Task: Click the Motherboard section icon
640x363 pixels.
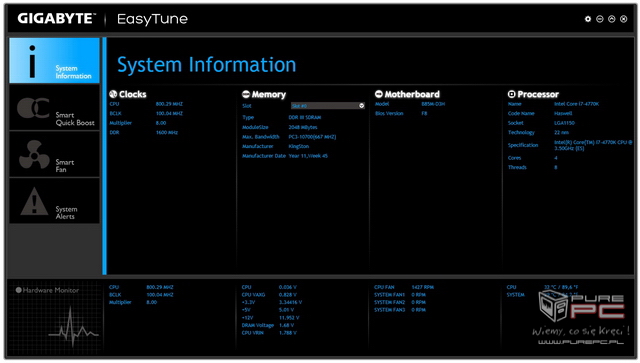Action: [x=379, y=94]
